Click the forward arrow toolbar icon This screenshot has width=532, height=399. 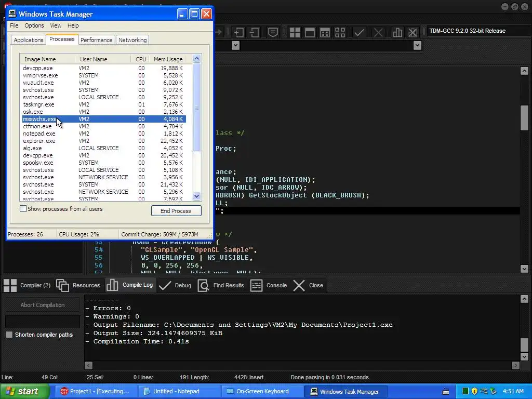coord(219,33)
